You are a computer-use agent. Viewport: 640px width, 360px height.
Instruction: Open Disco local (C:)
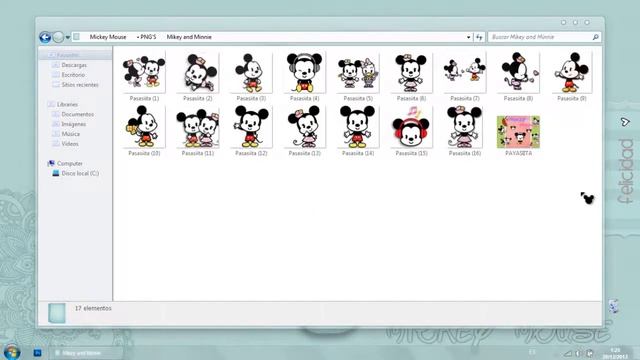click(80, 173)
